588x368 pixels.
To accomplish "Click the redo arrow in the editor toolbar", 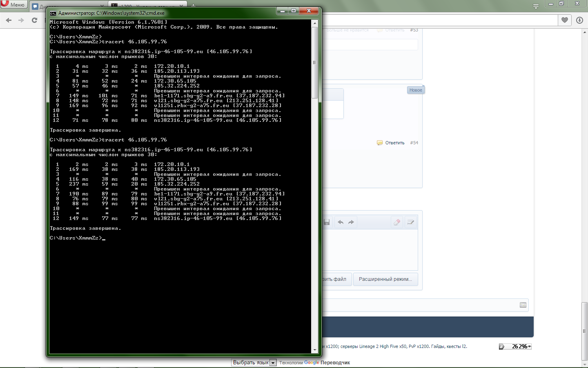I will pyautogui.click(x=351, y=222).
